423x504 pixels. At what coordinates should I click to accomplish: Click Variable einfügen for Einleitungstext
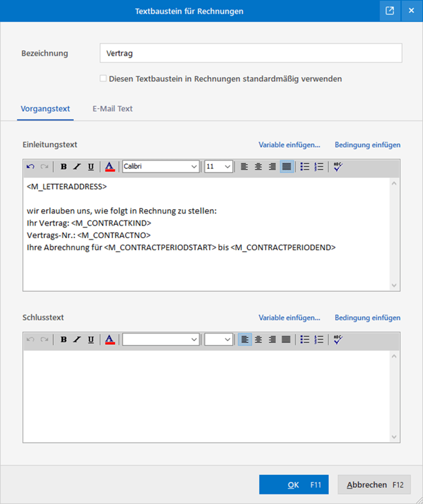[x=289, y=145]
